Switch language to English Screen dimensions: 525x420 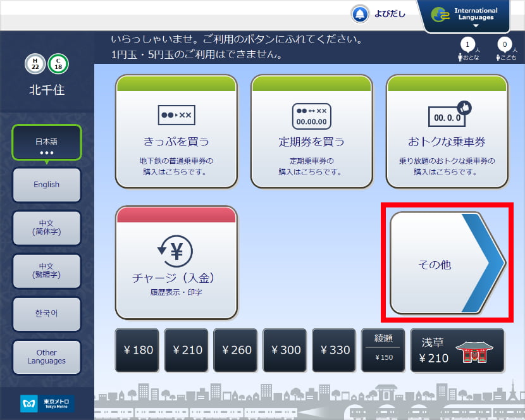point(46,185)
